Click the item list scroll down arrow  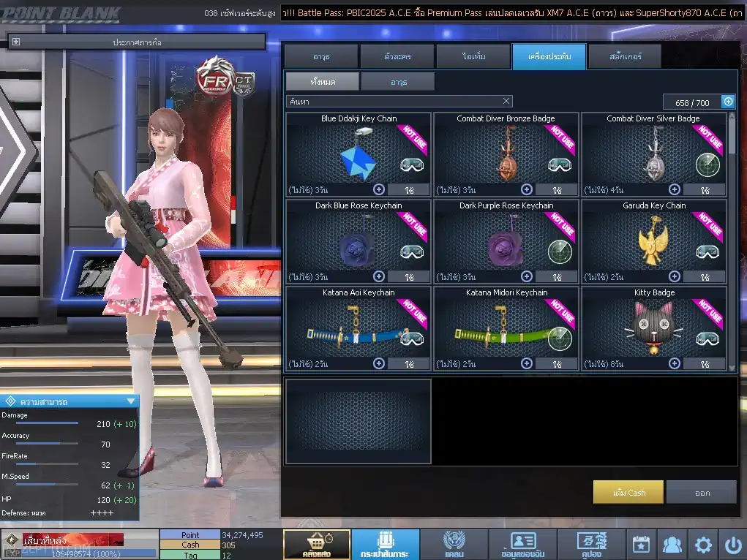click(x=732, y=368)
